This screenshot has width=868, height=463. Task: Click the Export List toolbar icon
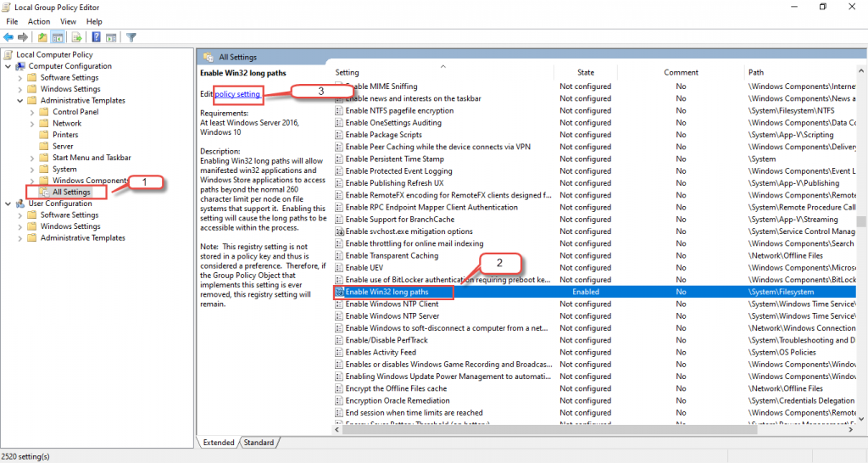pyautogui.click(x=76, y=37)
